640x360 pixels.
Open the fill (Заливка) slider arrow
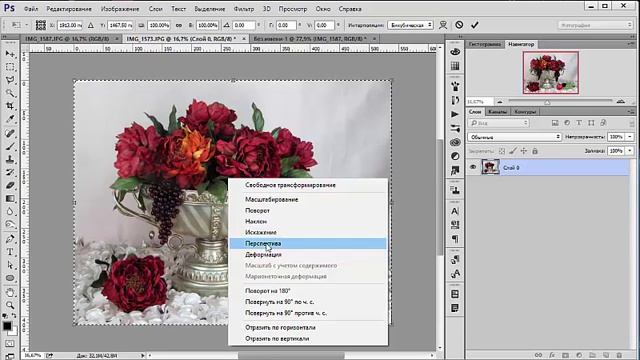[x=630, y=151]
